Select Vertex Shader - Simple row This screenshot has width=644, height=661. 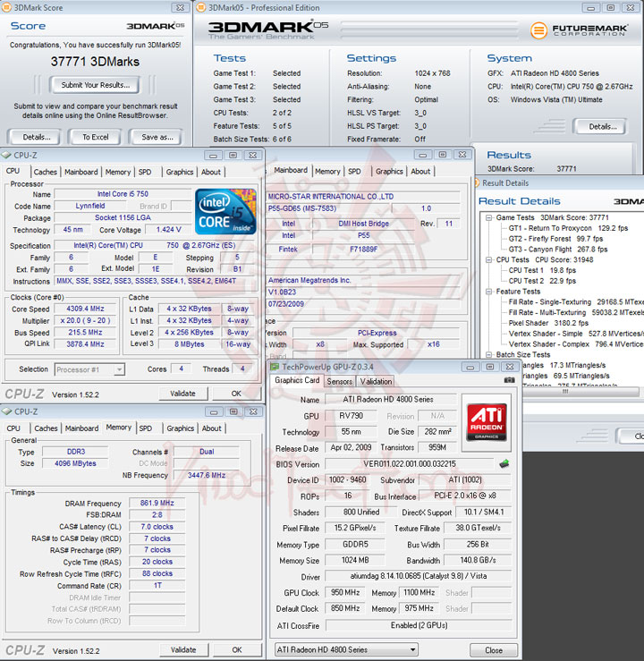[576, 334]
